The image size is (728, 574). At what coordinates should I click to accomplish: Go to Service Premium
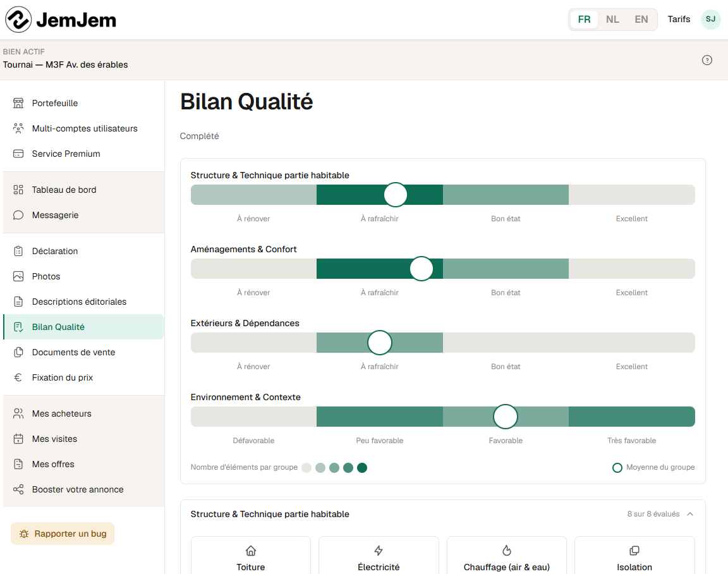pos(83,154)
